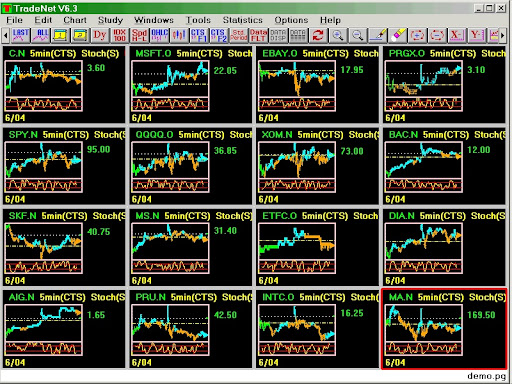Select the IDX 100 index icon
512x384 pixels.
tap(120, 35)
